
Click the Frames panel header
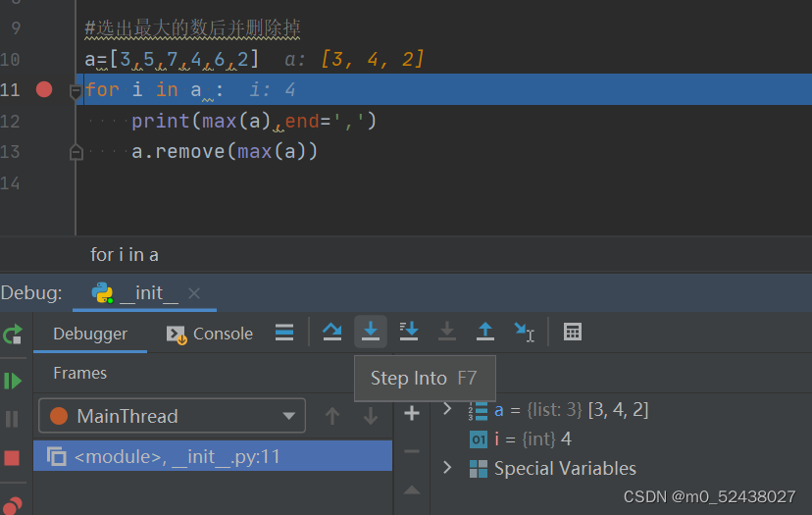coord(80,373)
